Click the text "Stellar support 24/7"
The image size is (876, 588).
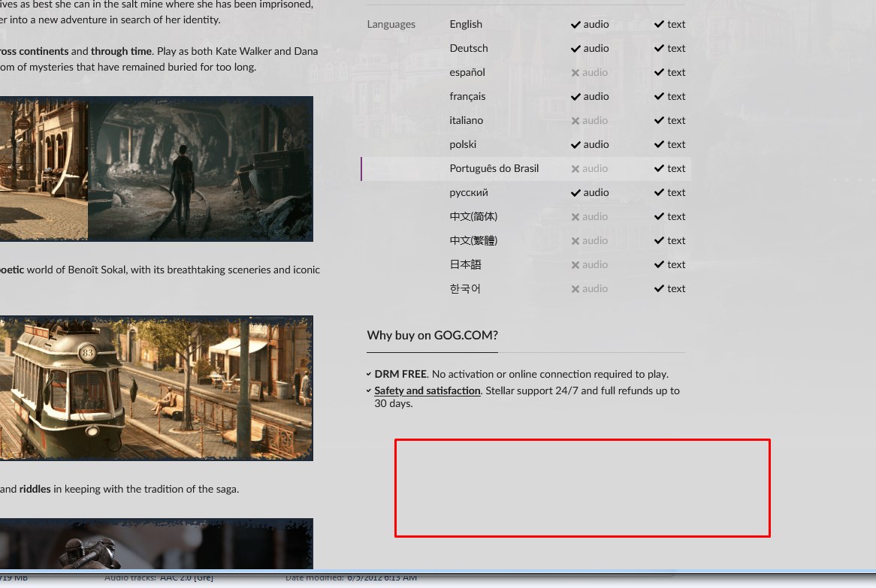pos(532,391)
